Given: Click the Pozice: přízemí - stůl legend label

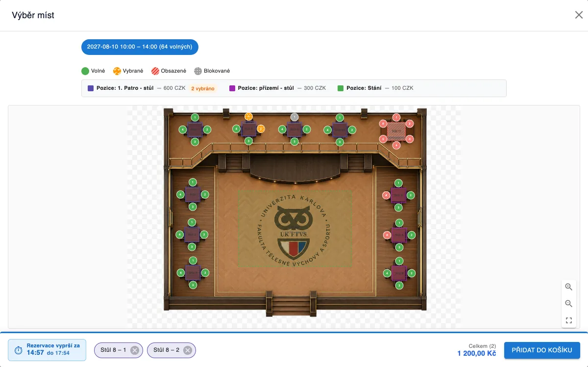Looking at the screenshot, I should coord(266,88).
